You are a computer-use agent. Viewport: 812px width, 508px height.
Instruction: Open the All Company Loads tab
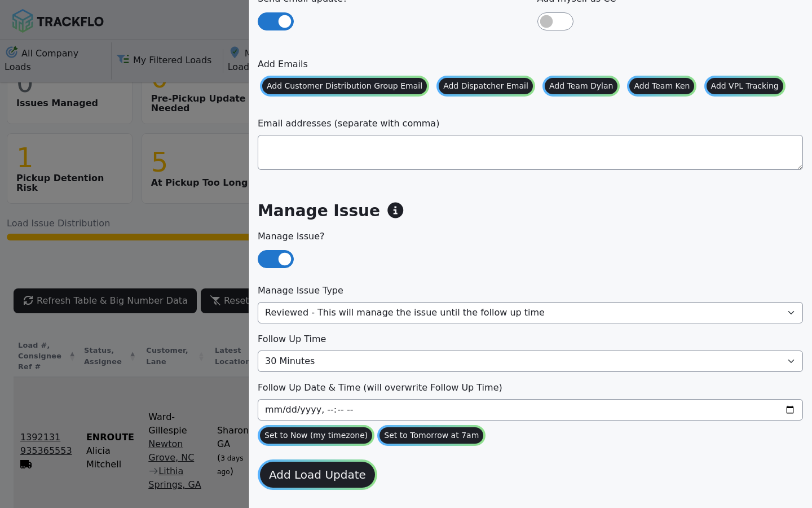[55, 60]
